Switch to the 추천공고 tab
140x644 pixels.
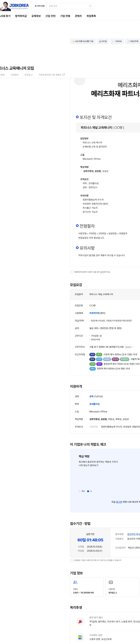pyautogui.click(x=28, y=75)
